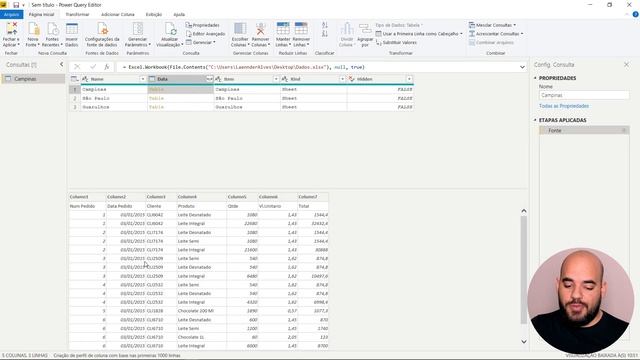The width and height of the screenshot is (640, 360).
Task: Click Fechar e Aplicar icon
Action: pyautogui.click(x=11, y=29)
